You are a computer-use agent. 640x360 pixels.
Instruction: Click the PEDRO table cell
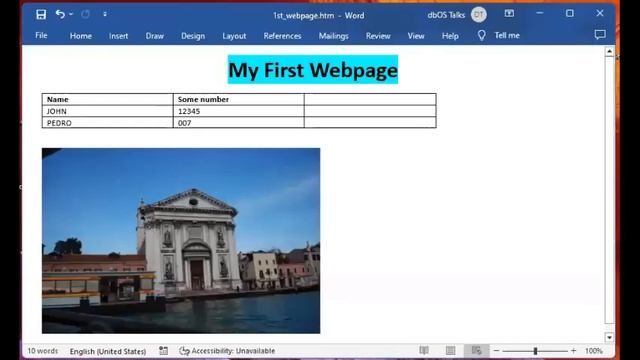[x=107, y=122]
